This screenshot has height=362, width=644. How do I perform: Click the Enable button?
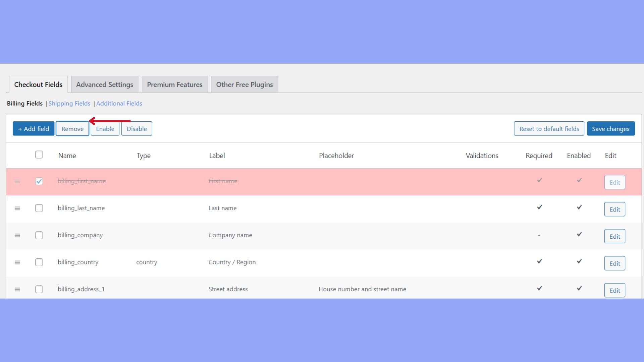[105, 128]
